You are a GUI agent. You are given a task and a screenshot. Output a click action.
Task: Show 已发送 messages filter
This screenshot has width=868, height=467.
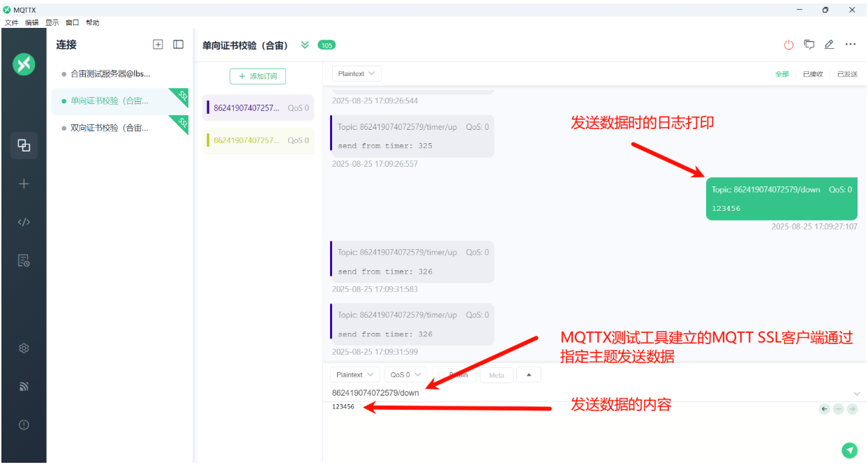847,74
